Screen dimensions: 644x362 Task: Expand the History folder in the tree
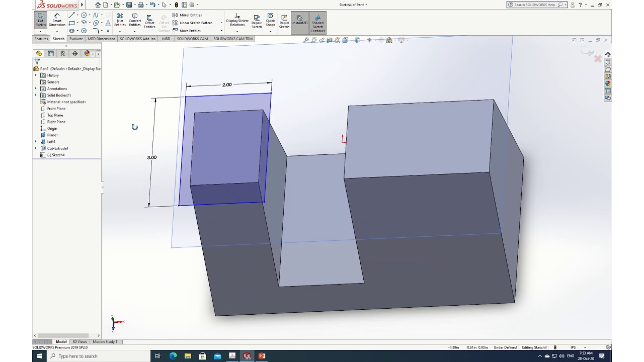click(36, 75)
